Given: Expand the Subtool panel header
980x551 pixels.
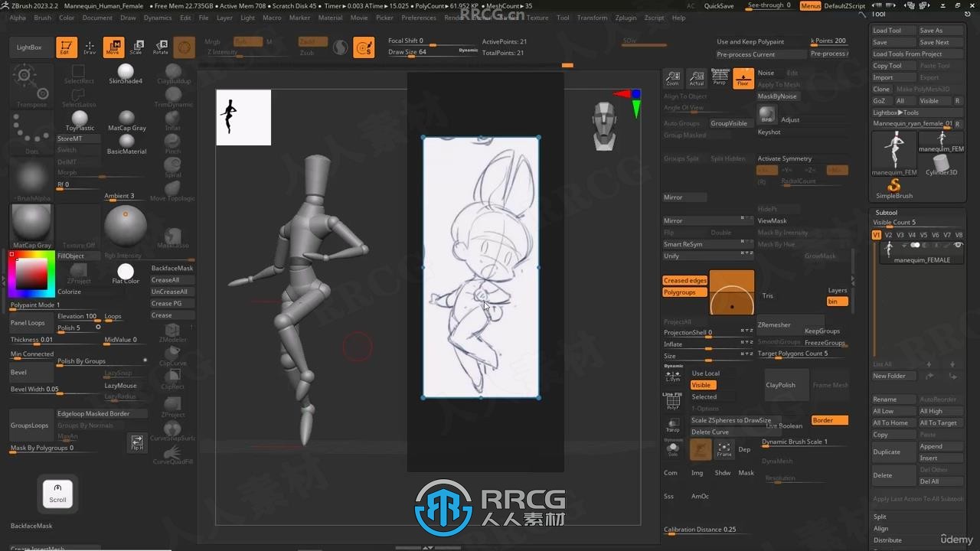Looking at the screenshot, I should click(887, 213).
